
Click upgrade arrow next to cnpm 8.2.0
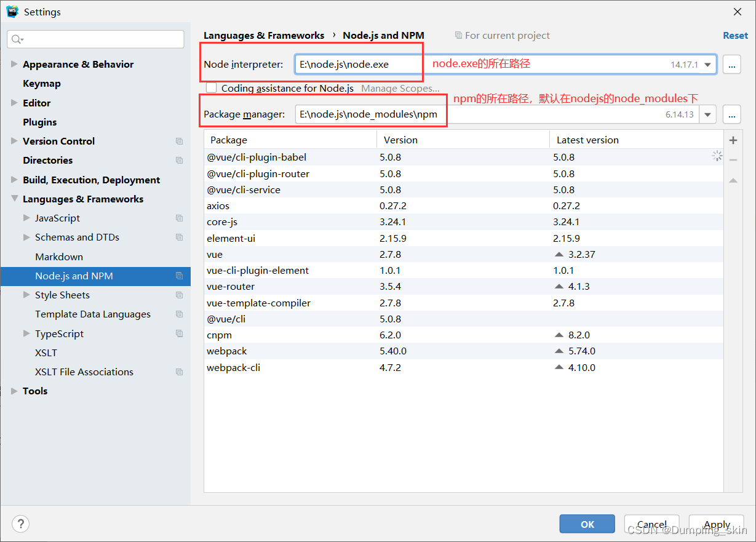559,335
